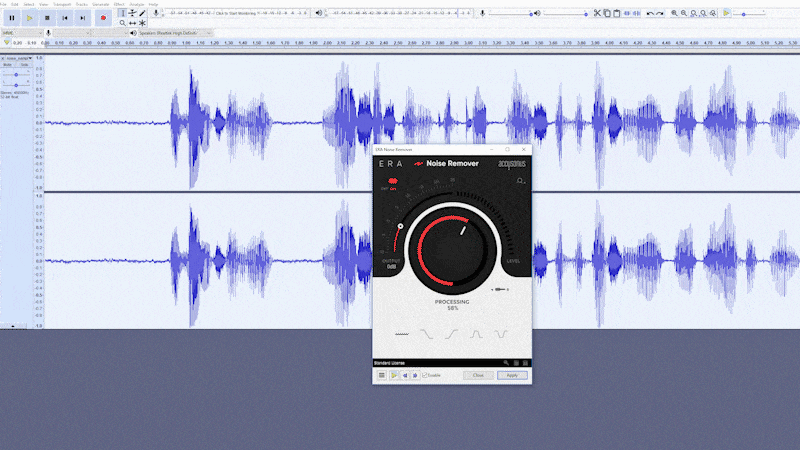Redo the last undone edit

pos(660,13)
